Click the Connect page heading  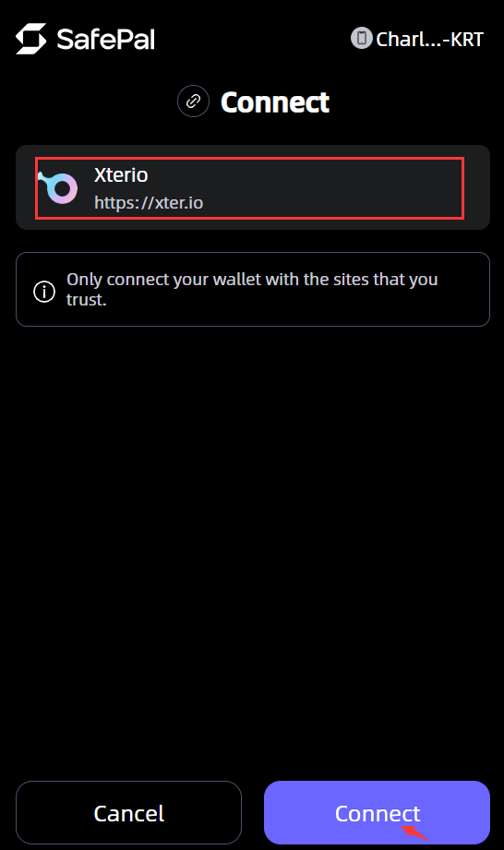click(275, 102)
